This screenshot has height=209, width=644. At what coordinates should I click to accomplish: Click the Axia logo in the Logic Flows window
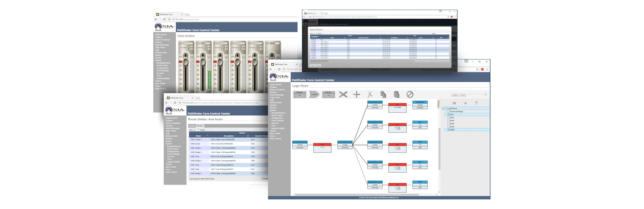pyautogui.click(x=279, y=77)
